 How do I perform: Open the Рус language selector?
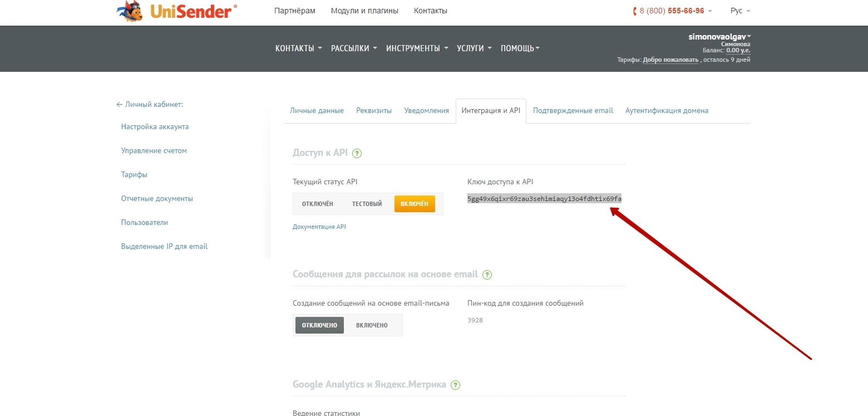[740, 11]
